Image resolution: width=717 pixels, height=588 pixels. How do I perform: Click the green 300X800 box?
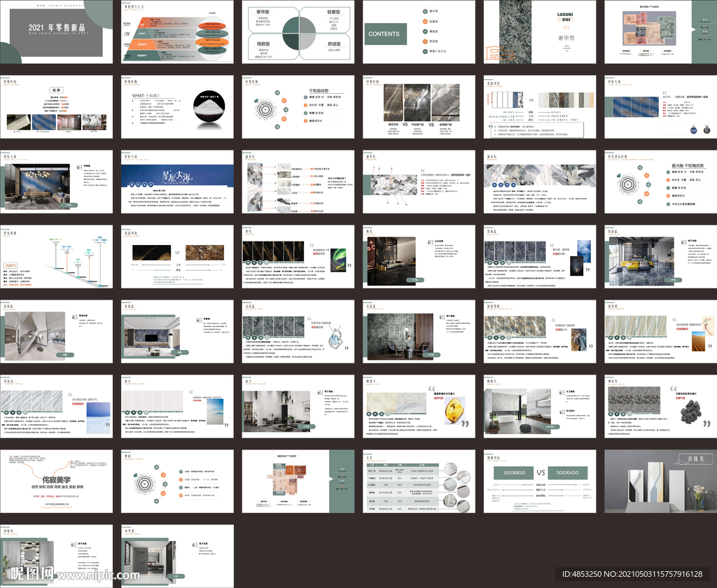pos(512,473)
